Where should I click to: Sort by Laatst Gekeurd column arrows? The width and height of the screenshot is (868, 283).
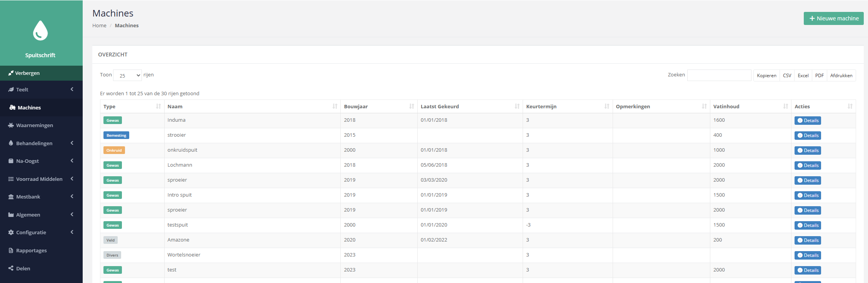pyautogui.click(x=517, y=106)
